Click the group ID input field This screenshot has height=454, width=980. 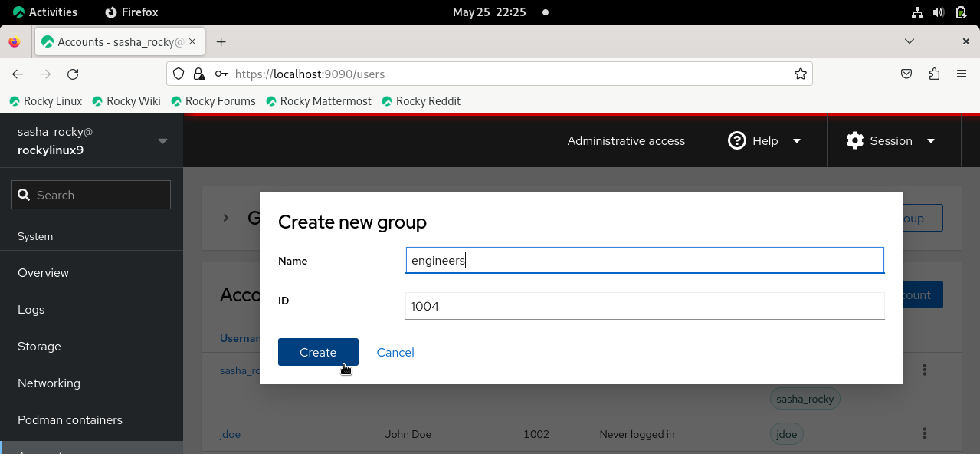click(x=644, y=306)
